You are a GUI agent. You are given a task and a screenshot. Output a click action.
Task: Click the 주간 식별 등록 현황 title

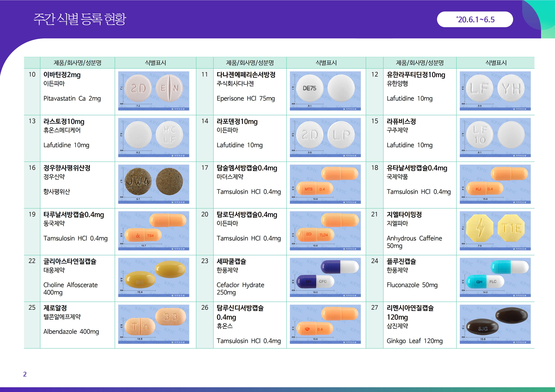80,19
